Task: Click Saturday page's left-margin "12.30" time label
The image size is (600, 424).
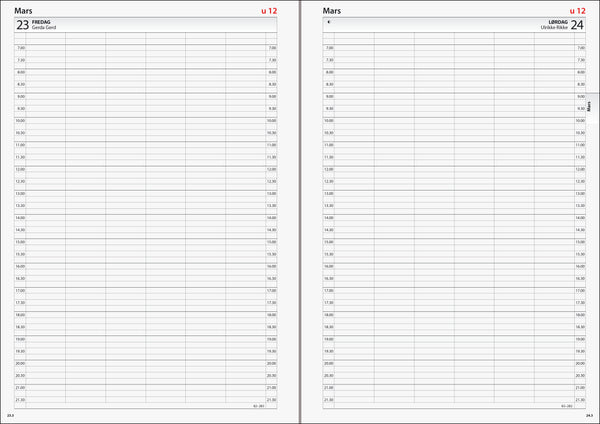Action: tap(329, 181)
